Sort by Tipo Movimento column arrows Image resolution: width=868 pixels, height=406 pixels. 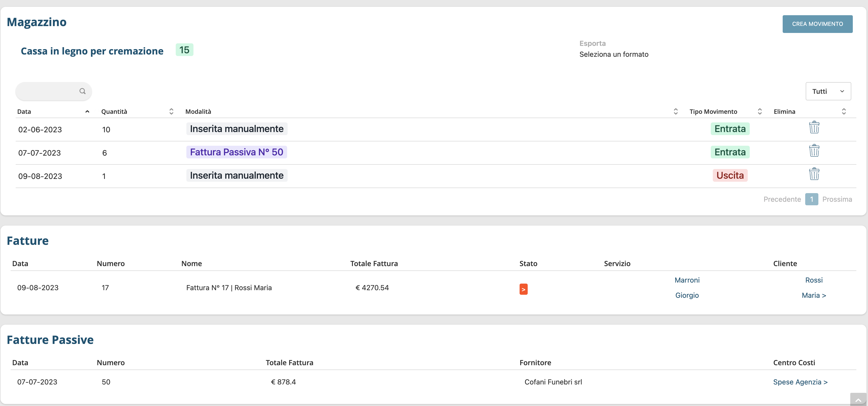pyautogui.click(x=760, y=112)
